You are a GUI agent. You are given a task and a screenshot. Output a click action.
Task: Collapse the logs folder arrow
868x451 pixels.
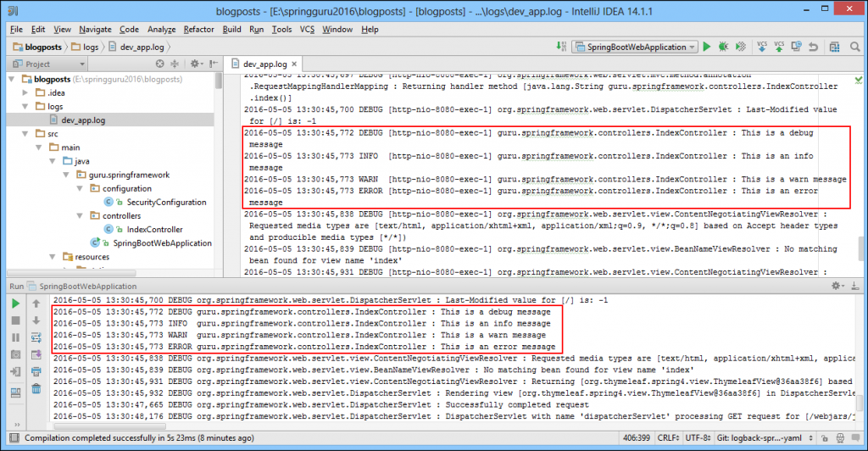(25, 106)
